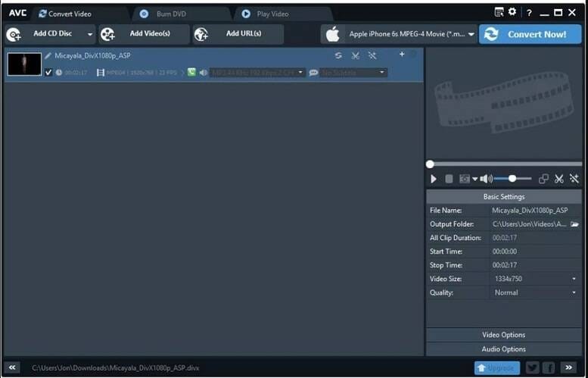Click the Twitter icon

(x=533, y=368)
